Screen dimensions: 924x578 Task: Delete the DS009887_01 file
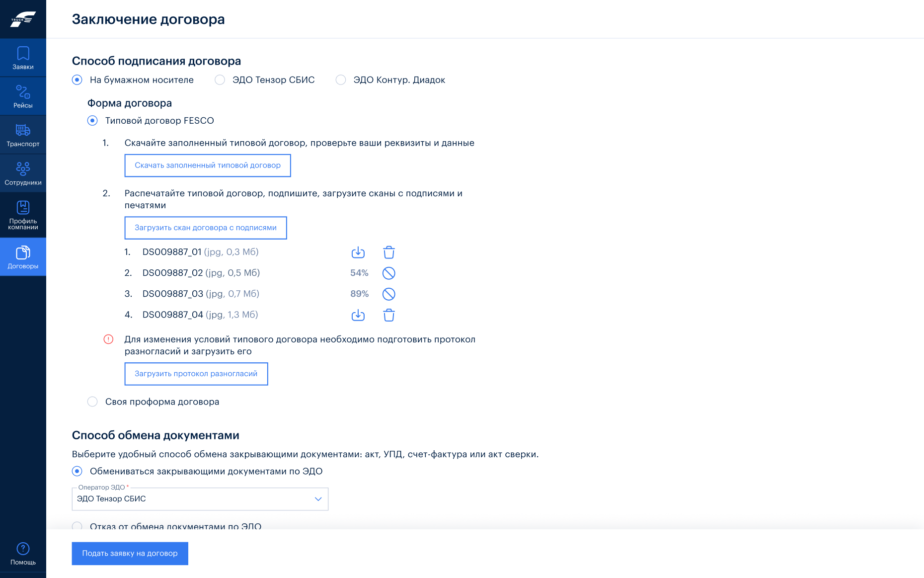click(389, 252)
